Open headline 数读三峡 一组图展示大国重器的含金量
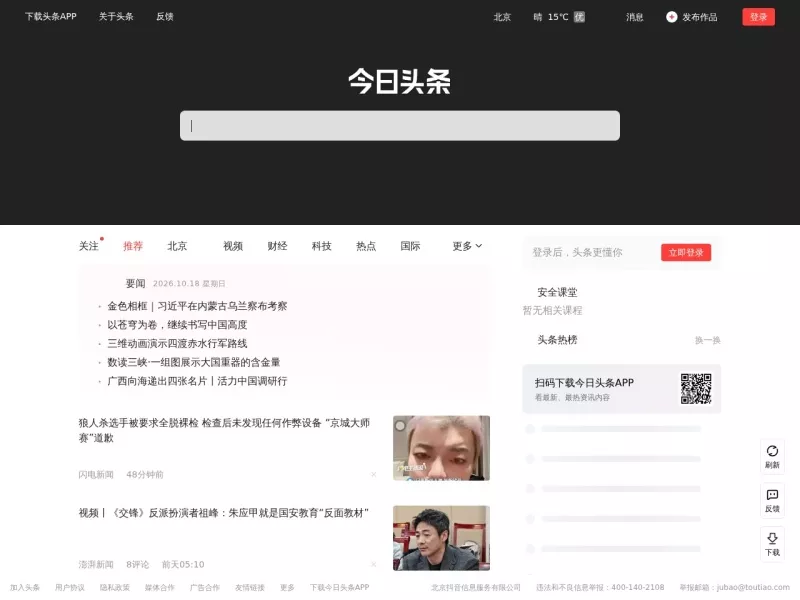 click(194, 362)
